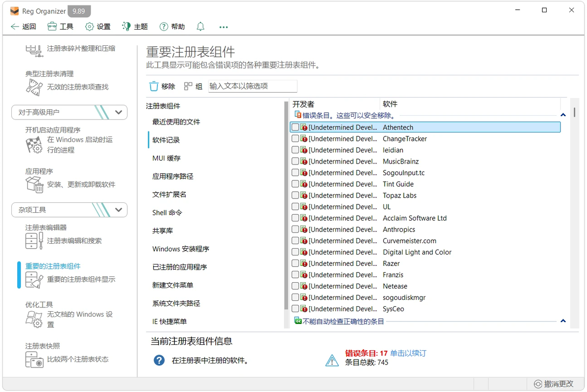Select 最近使用的文件 component
Image resolution: width=587 pixels, height=392 pixels.
click(x=176, y=122)
